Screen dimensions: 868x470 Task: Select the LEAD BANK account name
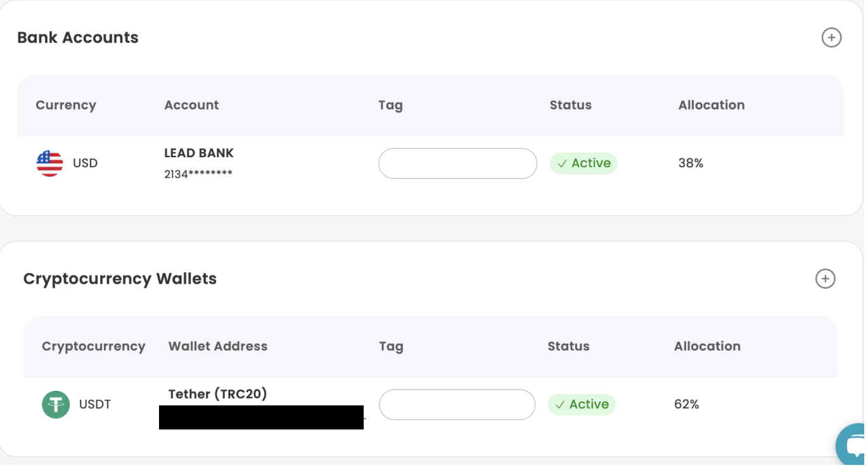coord(199,153)
